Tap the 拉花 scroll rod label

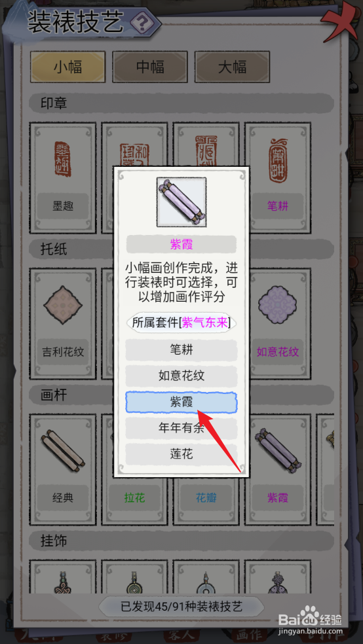[134, 498]
